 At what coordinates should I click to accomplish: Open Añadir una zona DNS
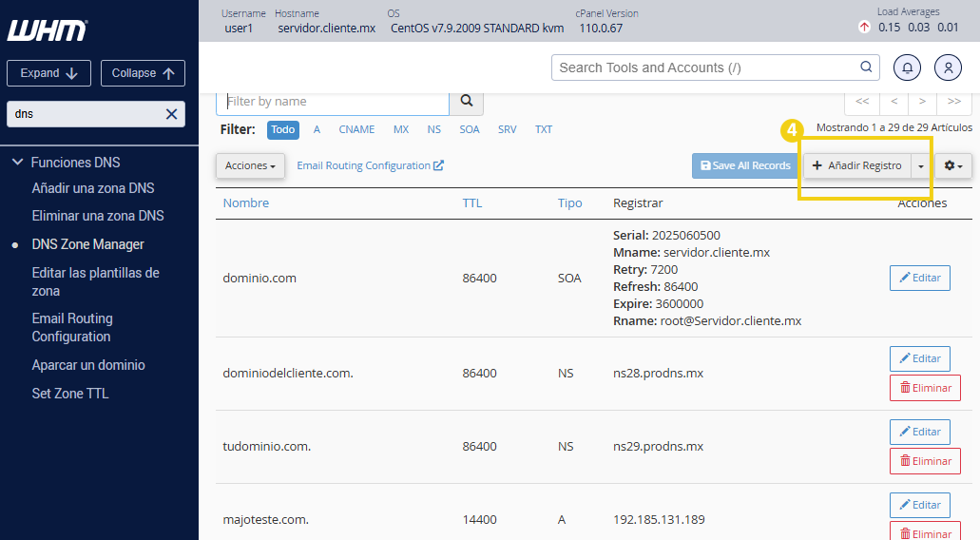click(93, 188)
